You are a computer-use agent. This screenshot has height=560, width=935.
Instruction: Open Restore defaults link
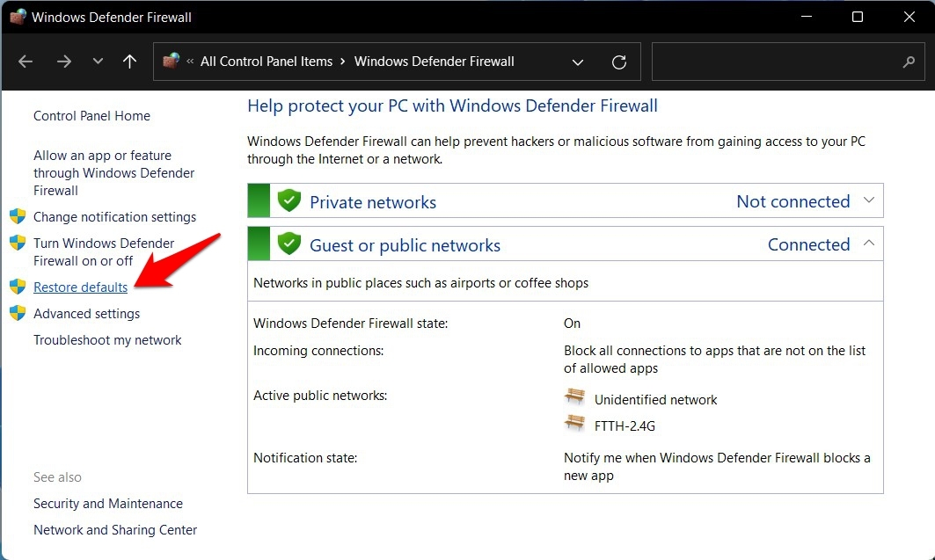80,287
